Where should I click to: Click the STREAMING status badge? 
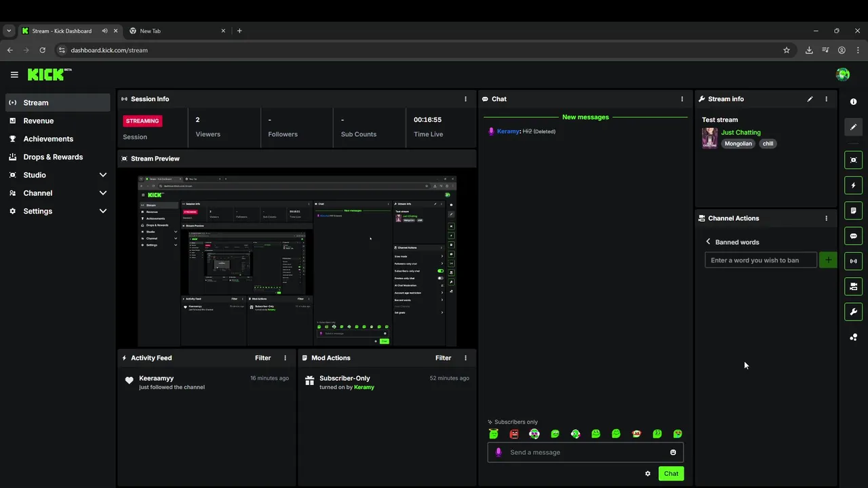142,121
